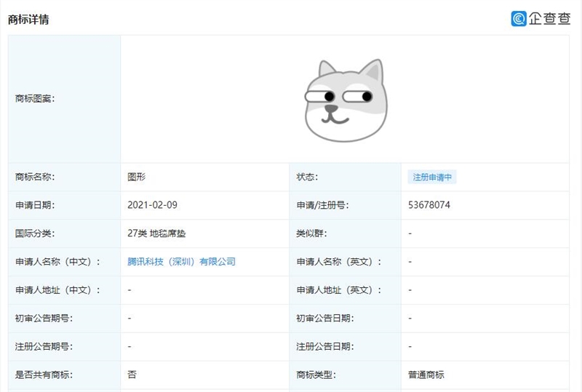Click the trademark name value 图形
The image size is (582, 392).
pos(136,177)
